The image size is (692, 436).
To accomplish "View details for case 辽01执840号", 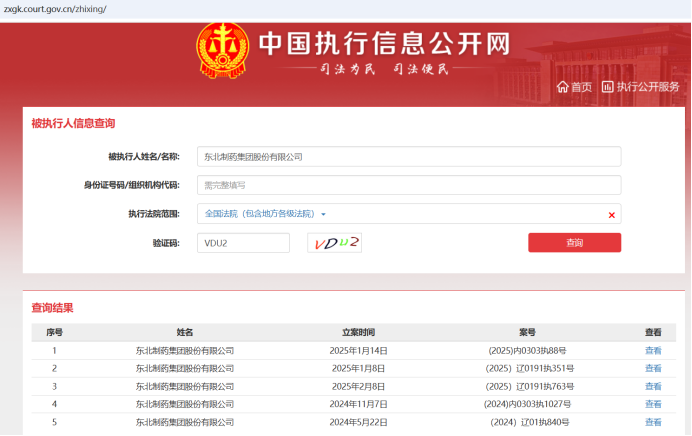I will [653, 422].
